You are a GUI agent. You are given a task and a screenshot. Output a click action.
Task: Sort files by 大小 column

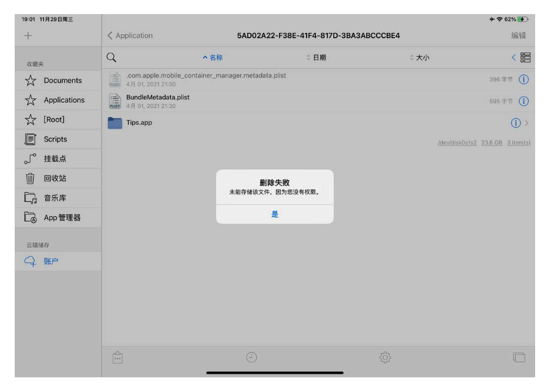419,58
